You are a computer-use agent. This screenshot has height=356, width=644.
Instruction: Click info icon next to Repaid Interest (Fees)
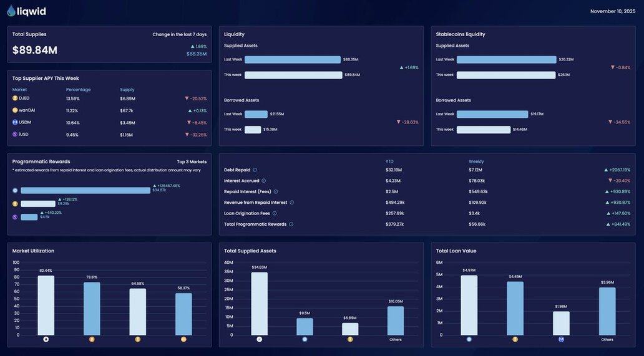coord(276,192)
